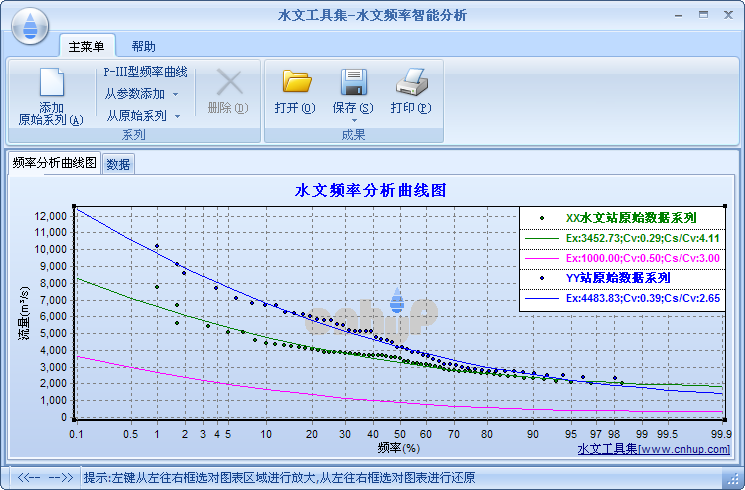Open the 水文工具集 www.cnhup.com link
Viewport: 745px width, 490px height.
(655, 449)
